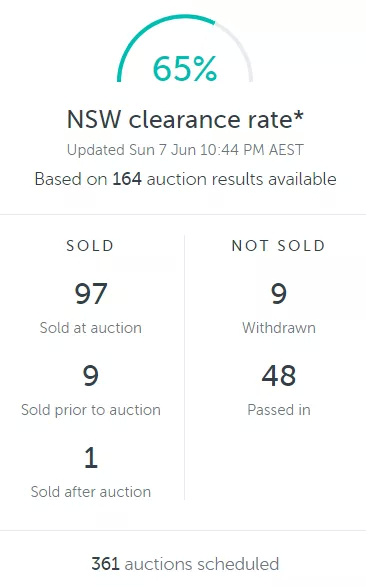
Task: Click the Withdrawn label
Action: click(x=279, y=328)
